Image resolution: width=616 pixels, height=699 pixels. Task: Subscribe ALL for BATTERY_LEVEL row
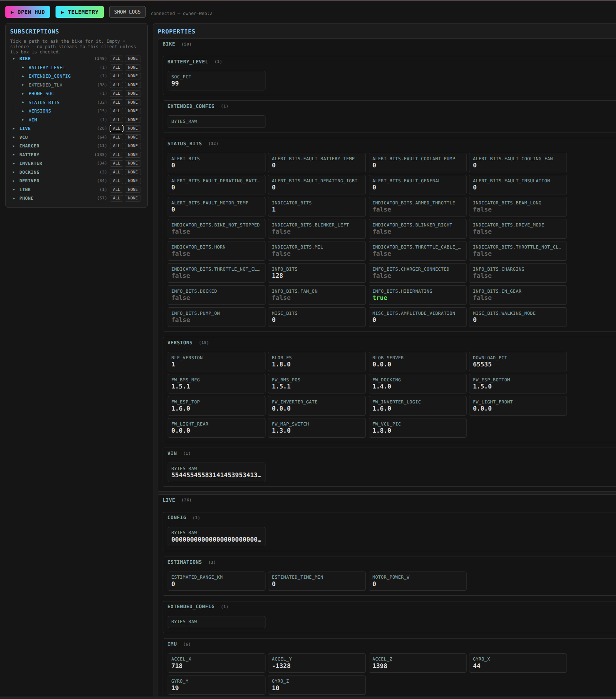point(116,68)
